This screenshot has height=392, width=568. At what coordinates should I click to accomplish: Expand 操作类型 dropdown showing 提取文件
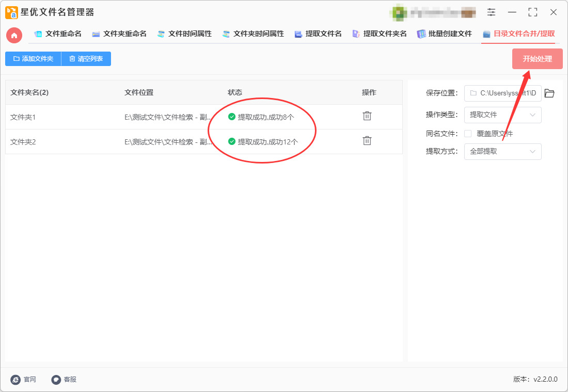[503, 115]
